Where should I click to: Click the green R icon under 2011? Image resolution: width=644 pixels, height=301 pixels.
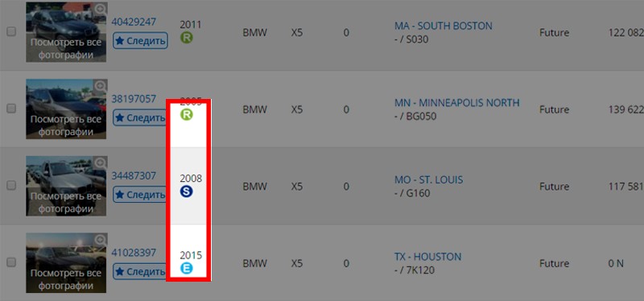point(187,38)
